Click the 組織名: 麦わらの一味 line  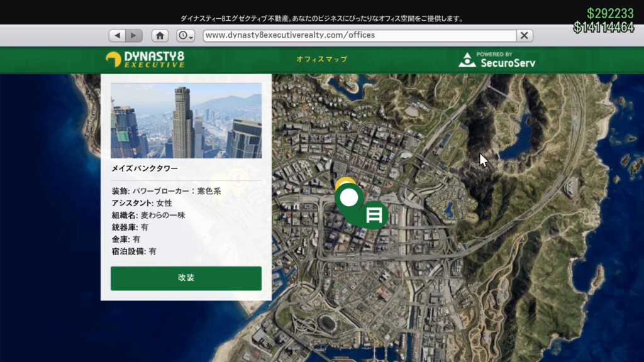pyautogui.click(x=148, y=215)
